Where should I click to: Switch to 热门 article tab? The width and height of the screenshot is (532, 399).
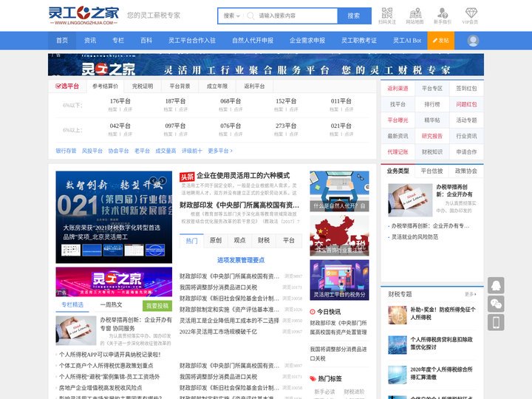191,241
